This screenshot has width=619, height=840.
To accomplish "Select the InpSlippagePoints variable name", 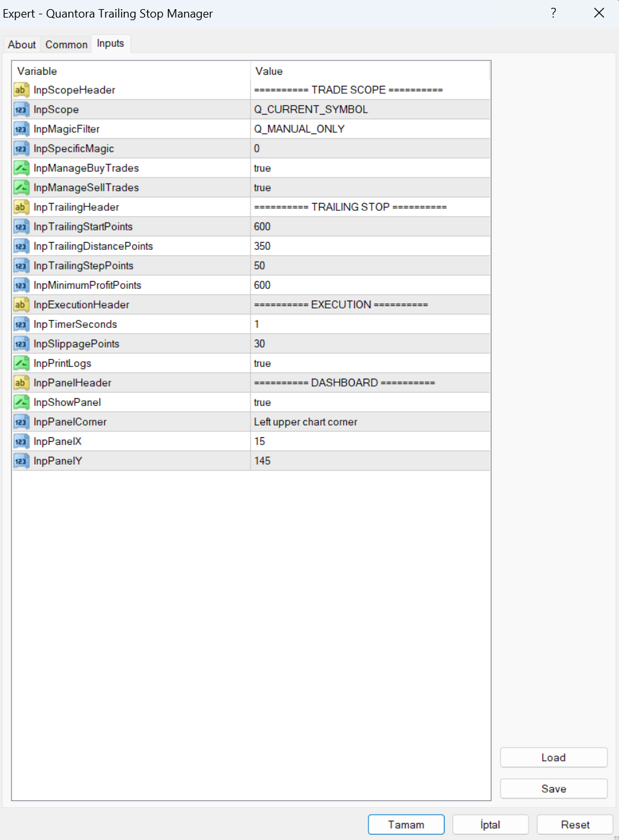I will tap(77, 344).
